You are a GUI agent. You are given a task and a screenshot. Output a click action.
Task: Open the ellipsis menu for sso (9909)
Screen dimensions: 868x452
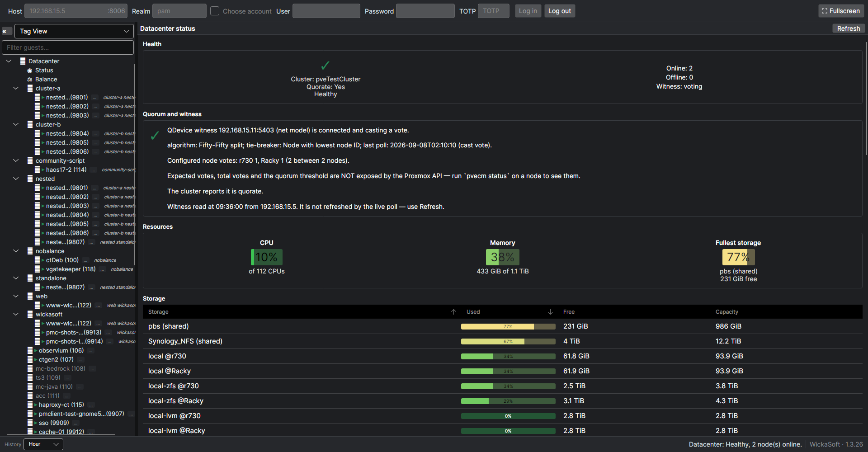click(x=76, y=423)
